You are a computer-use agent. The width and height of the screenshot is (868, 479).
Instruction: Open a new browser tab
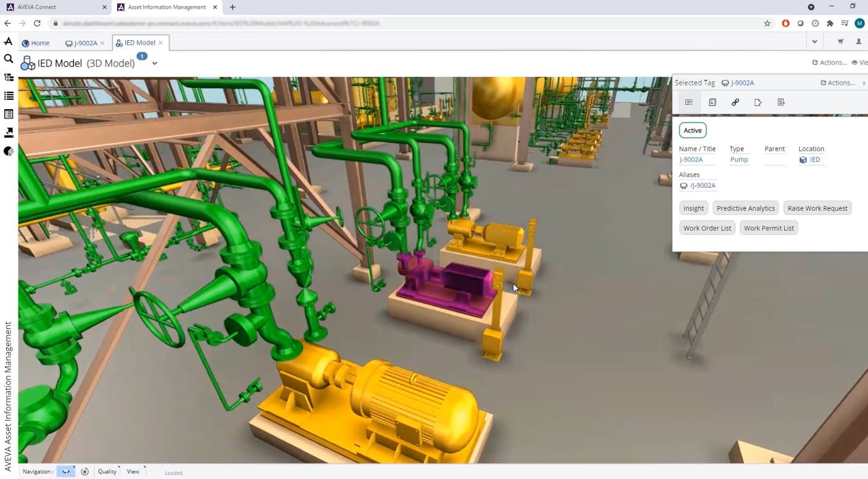(x=232, y=7)
